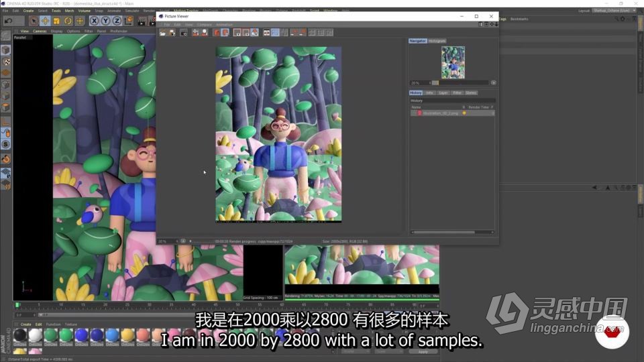Screen dimensions: 644x362
Task: Click stop rendering icon in Picture Viewer
Action: click(184, 32)
